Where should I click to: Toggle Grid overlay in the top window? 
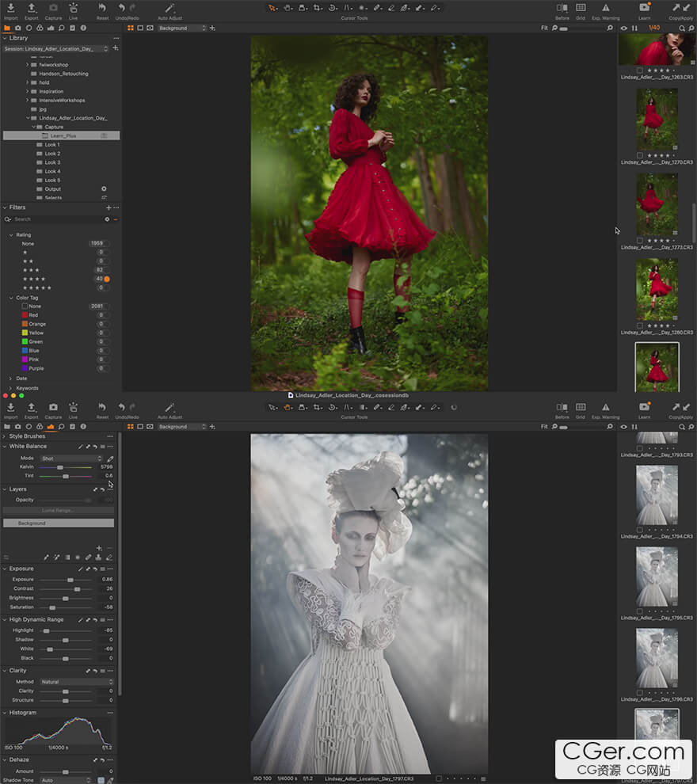click(x=581, y=11)
